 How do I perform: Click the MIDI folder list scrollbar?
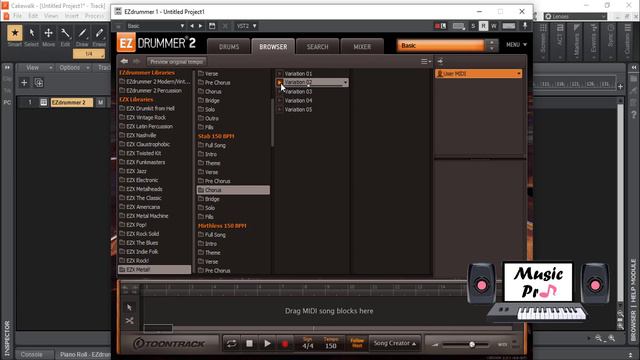coord(272,122)
